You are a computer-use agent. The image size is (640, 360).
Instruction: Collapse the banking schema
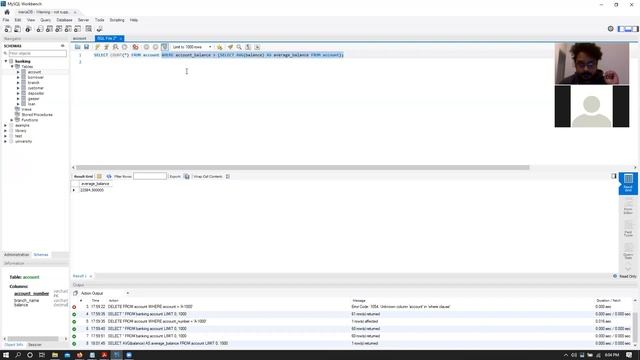[x=6, y=61]
